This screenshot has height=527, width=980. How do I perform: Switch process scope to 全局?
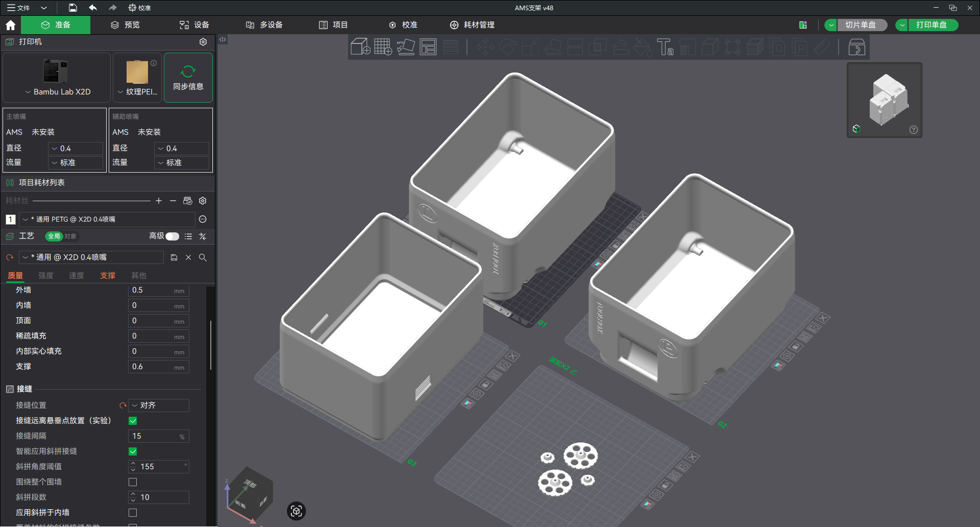[54, 236]
